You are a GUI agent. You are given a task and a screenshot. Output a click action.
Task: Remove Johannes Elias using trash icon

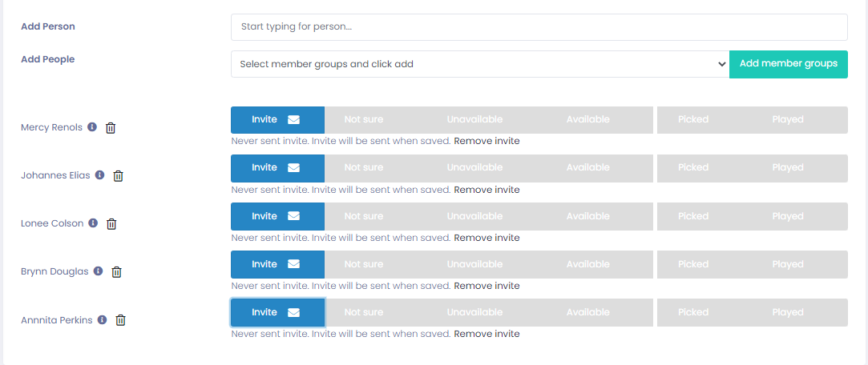click(x=118, y=176)
